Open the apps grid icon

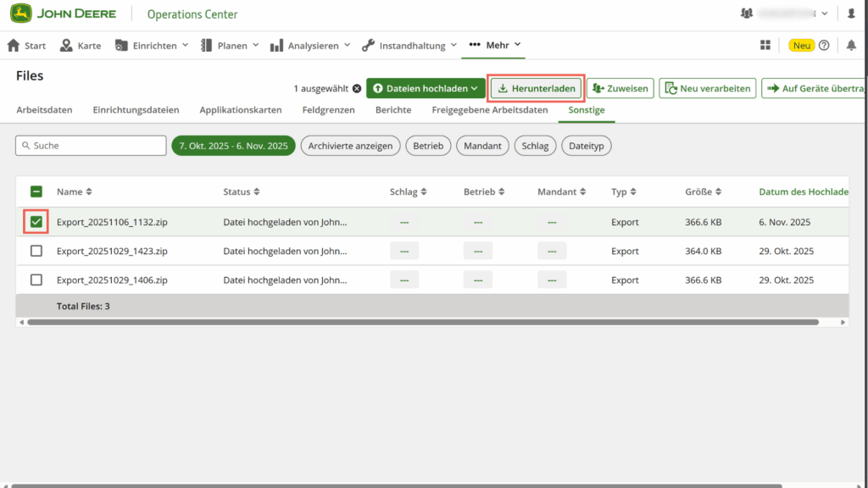click(x=765, y=45)
